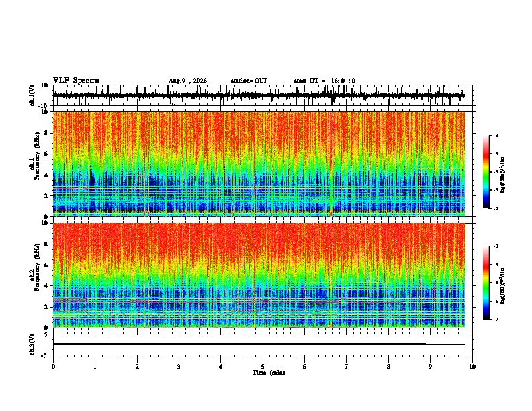Click time axis tick label "2"
The image size is (532, 411).
(x=137, y=367)
